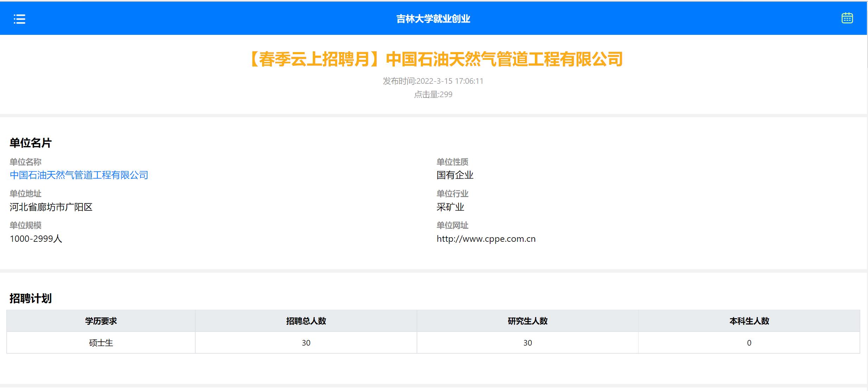This screenshot has height=391, width=868.
Task: Open the calendar icon in header
Action: (x=847, y=18)
